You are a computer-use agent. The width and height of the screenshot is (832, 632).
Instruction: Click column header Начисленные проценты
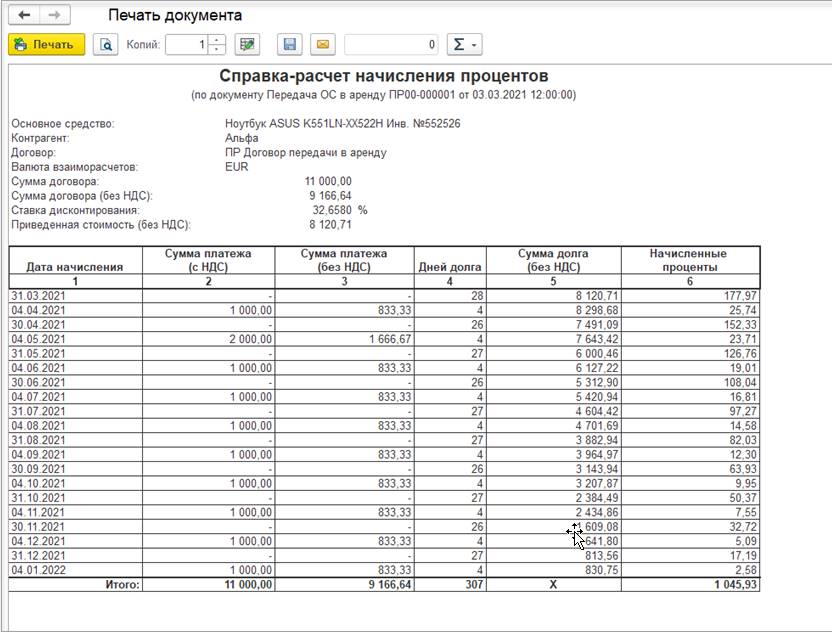[x=689, y=260]
